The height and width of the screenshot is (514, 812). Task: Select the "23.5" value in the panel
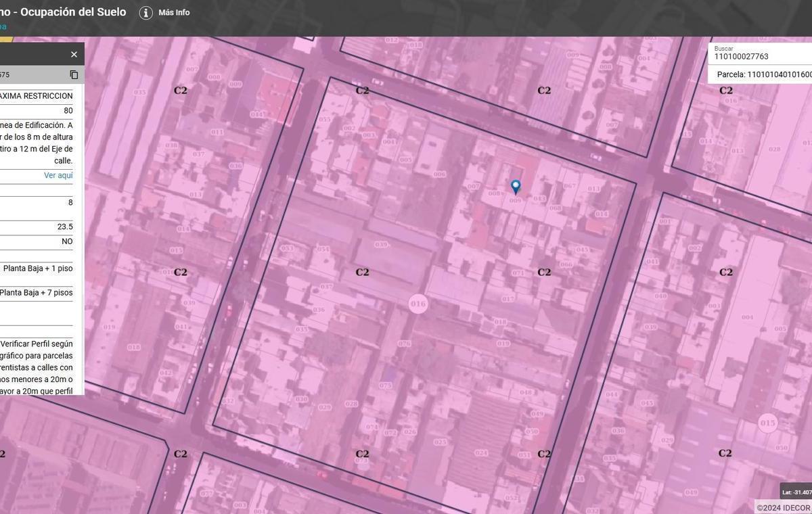[x=65, y=227]
